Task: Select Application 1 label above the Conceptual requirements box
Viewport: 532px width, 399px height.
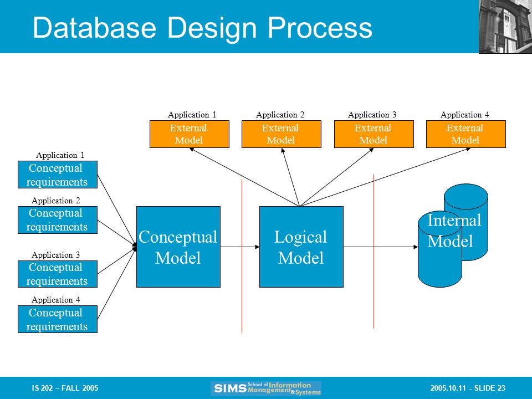Action: (x=60, y=155)
